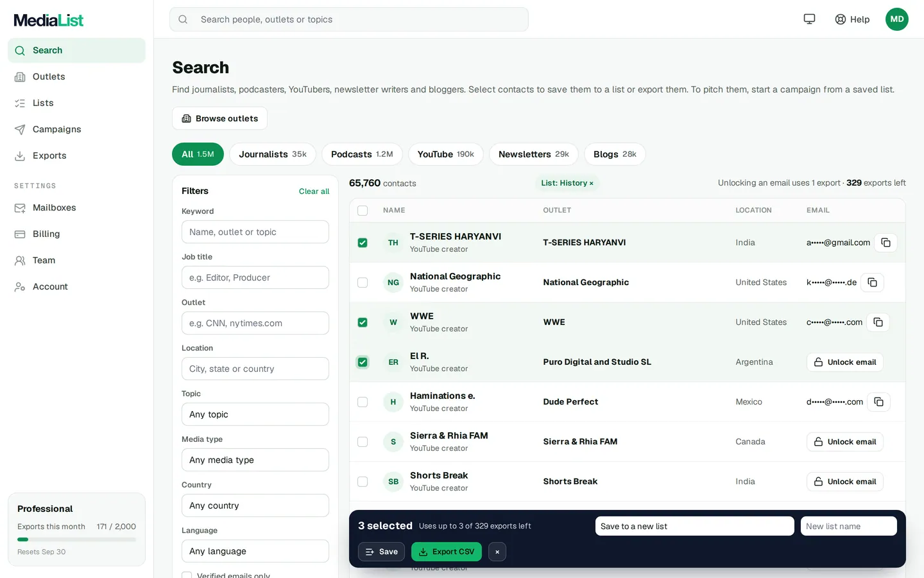The image size is (924, 578).
Task: Open the Media type dropdown
Action: coord(255,460)
